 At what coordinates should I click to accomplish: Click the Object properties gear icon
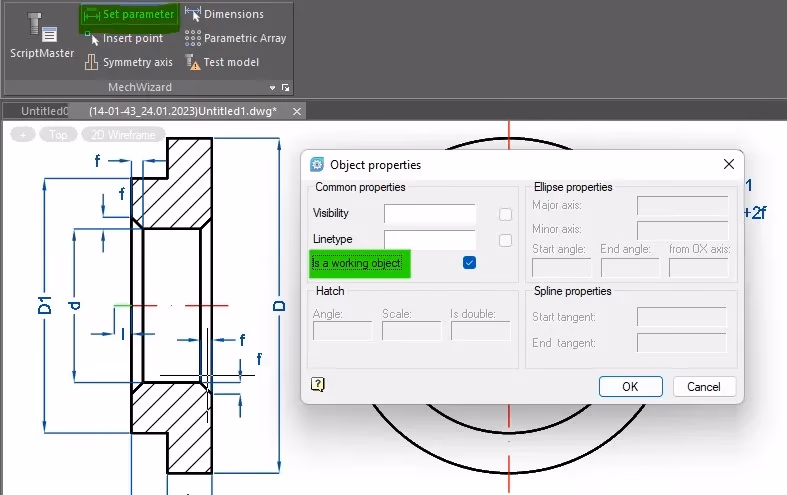317,164
